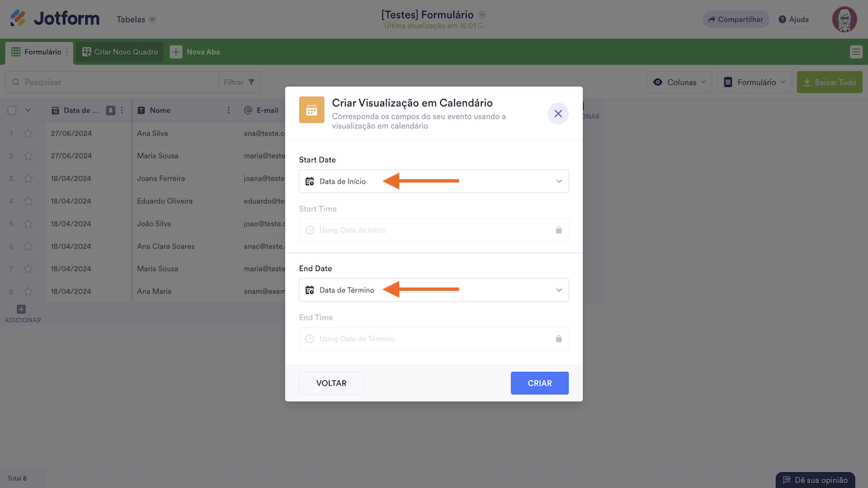Toggle the select all rows checkbox

click(x=12, y=110)
